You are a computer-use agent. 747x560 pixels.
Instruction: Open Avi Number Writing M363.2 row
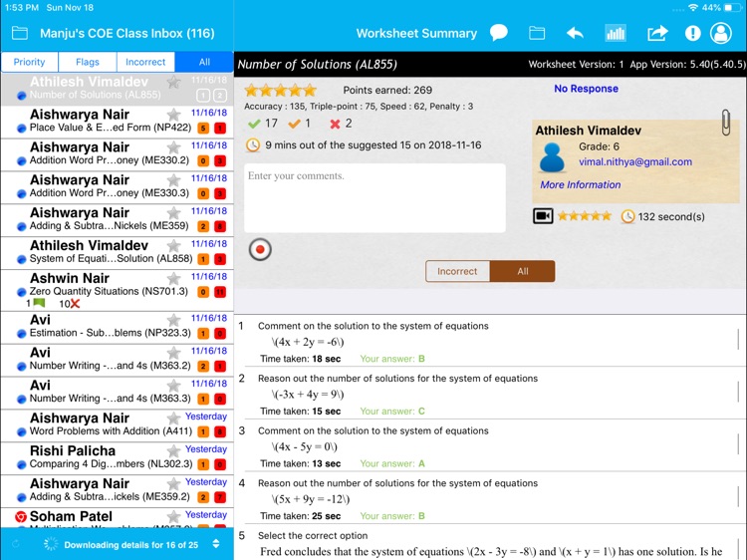118,360
